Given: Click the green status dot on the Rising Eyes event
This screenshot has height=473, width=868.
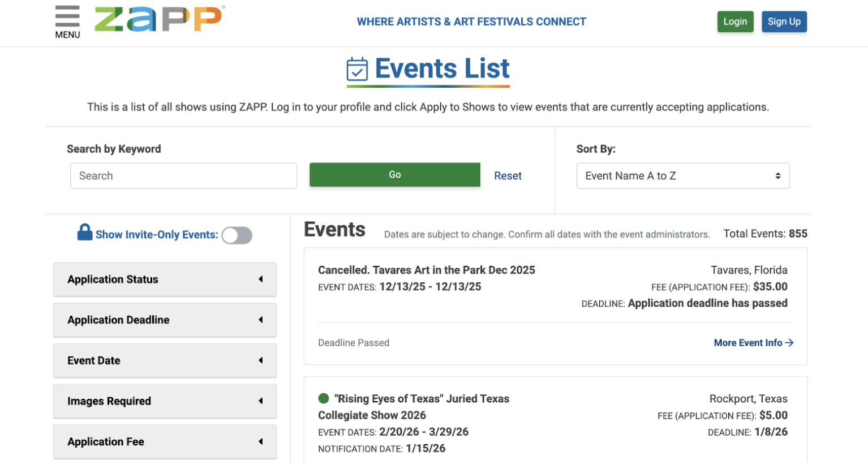Looking at the screenshot, I should click(x=323, y=398).
